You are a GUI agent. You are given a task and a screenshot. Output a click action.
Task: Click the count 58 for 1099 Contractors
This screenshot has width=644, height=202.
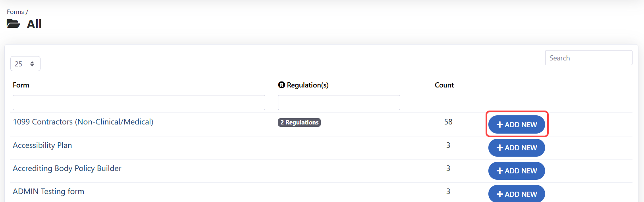448,122
